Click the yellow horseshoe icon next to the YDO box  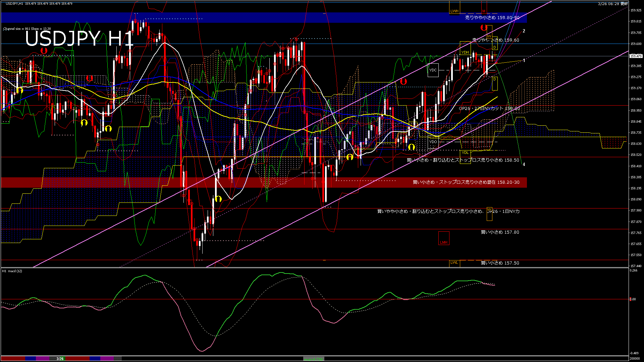[x=412, y=146]
